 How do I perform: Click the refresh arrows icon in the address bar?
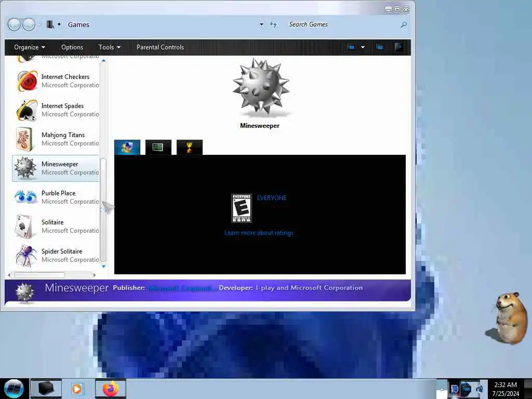point(273,24)
